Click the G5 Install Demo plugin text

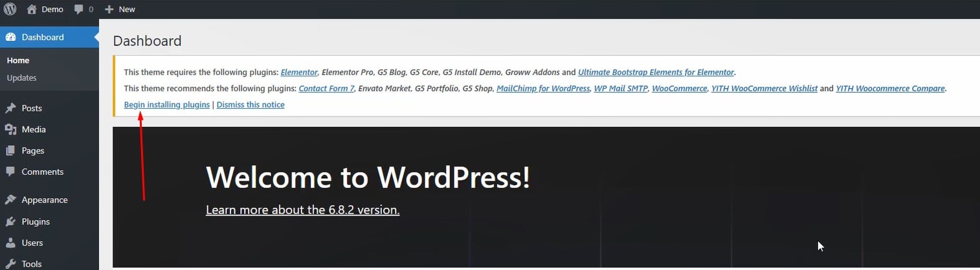pos(472,73)
